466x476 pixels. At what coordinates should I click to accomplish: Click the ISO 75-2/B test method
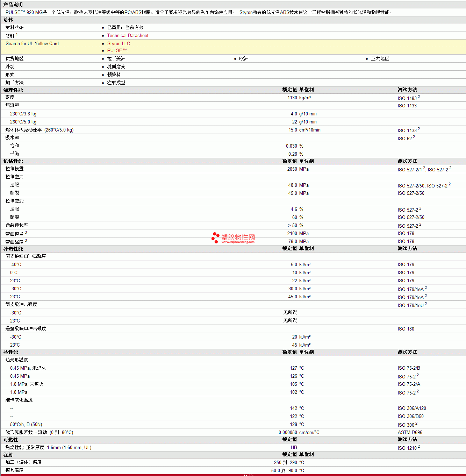click(409, 368)
